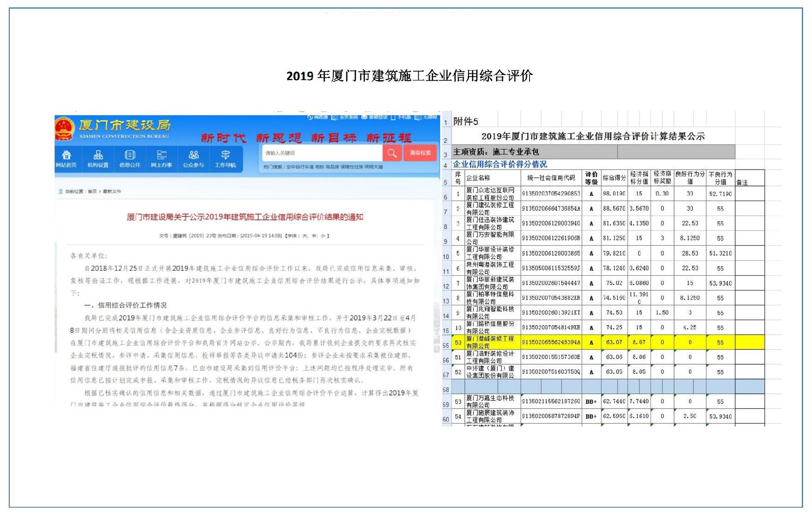Click the national emblem logo
Screen dimensions: 812x517
(64, 128)
